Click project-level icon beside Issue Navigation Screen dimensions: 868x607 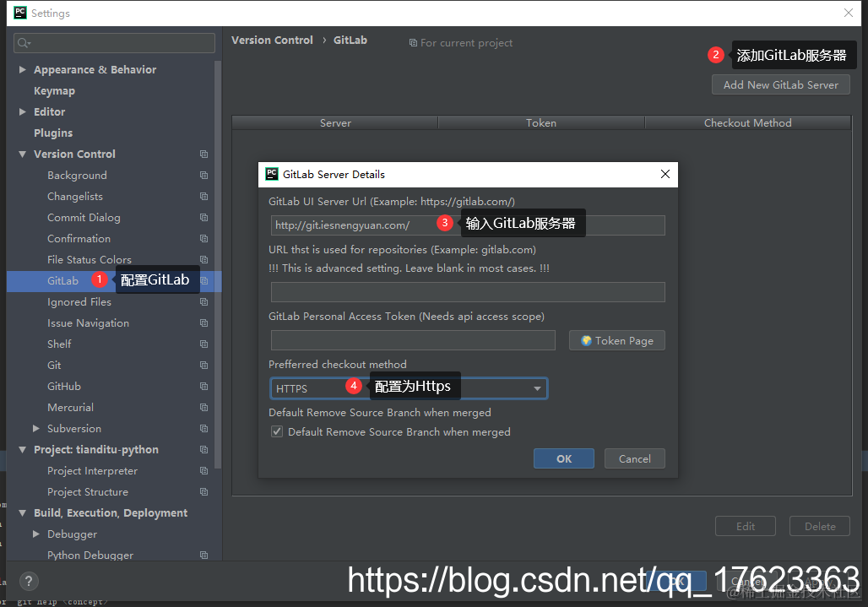(x=203, y=323)
